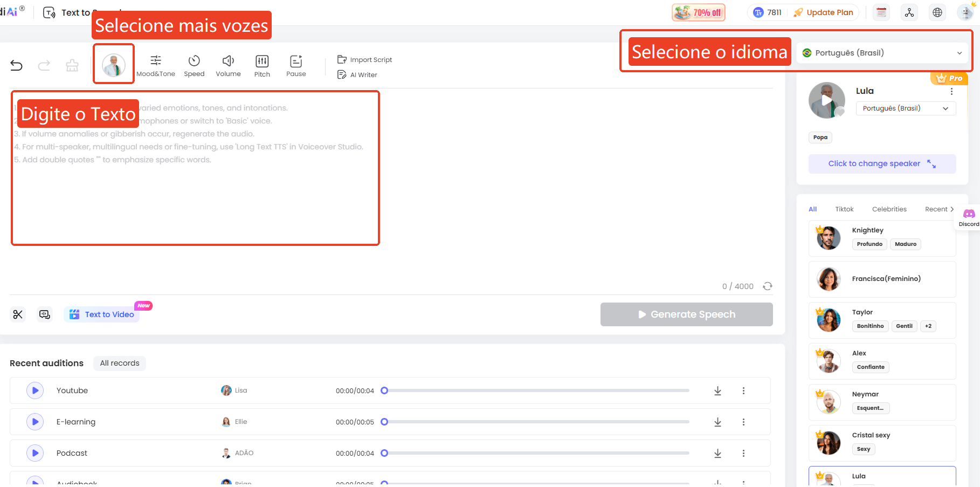This screenshot has width=980, height=487.
Task: Click the 7811 credits balance
Action: click(768, 12)
